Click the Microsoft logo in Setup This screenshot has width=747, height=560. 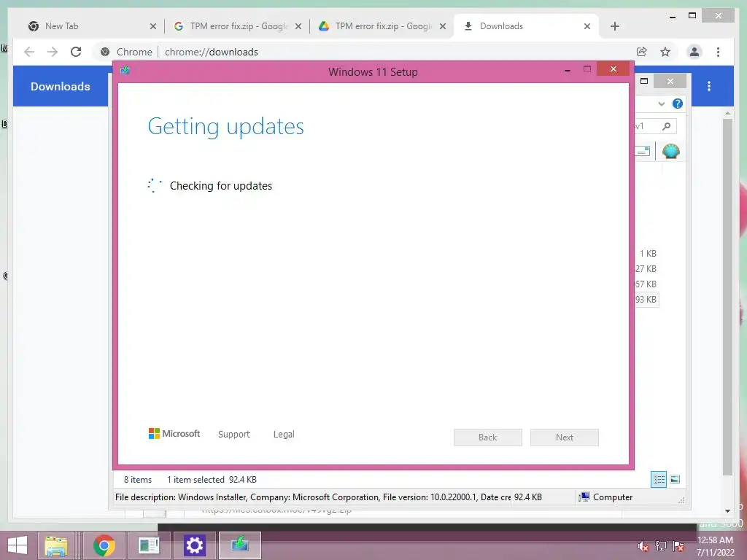174,433
